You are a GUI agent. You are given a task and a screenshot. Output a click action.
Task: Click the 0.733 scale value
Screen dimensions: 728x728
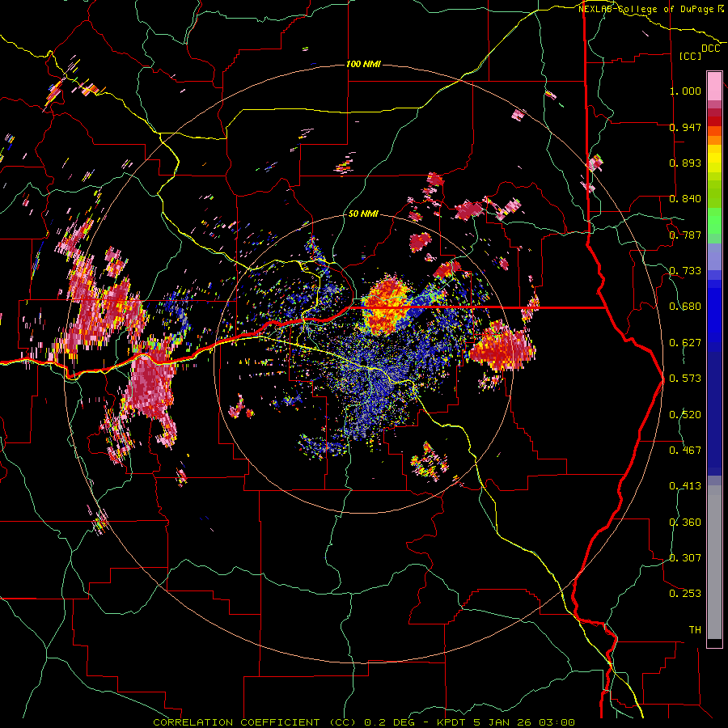[x=685, y=271]
